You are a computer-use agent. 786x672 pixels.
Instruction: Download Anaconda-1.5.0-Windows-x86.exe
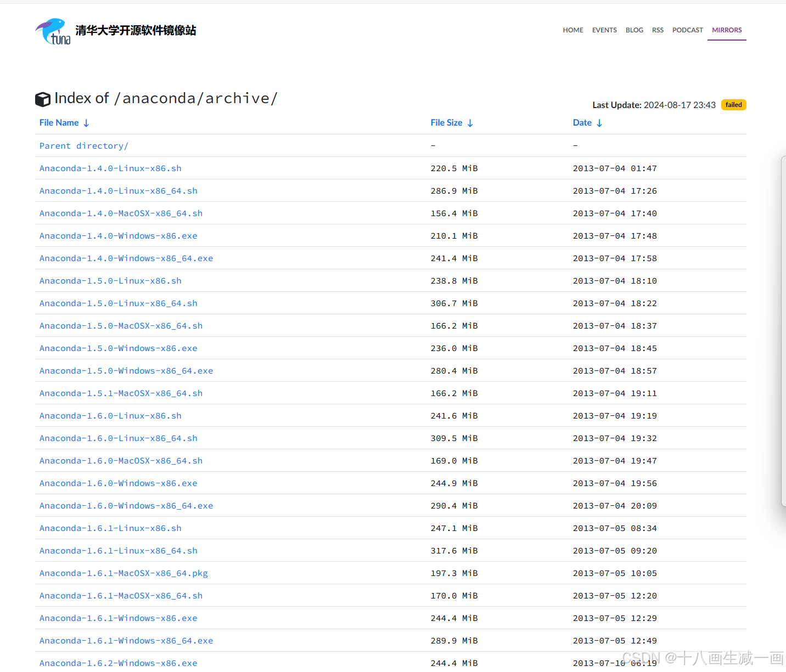pos(119,348)
